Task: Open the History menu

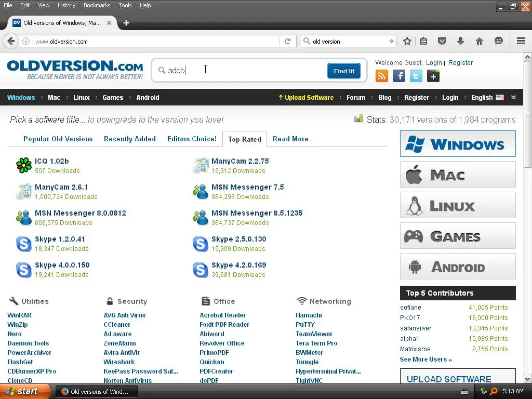Action: pos(66,5)
